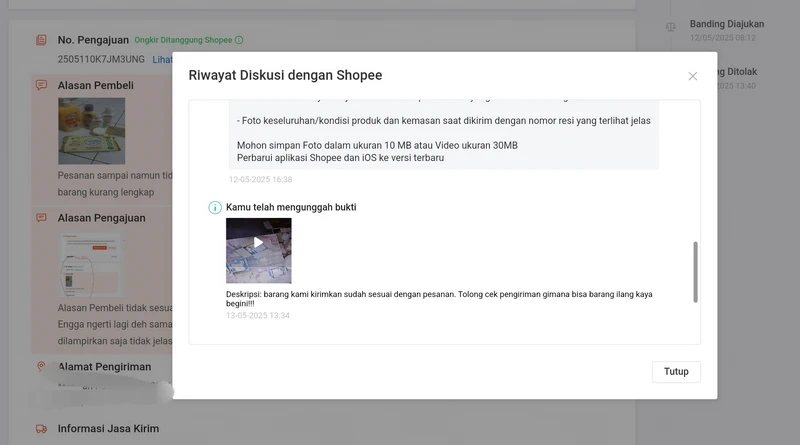
Task: Click the text 'Kamu telah mengunggah bukti'
Action: click(x=291, y=207)
